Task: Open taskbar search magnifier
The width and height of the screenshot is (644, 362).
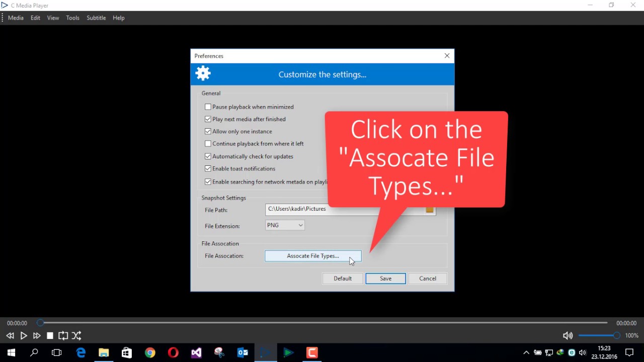Action: [34, 352]
